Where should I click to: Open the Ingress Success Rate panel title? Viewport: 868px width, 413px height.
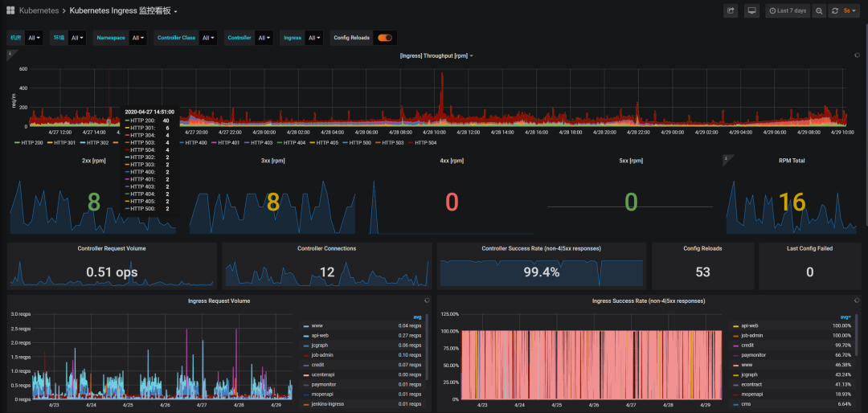pos(649,301)
